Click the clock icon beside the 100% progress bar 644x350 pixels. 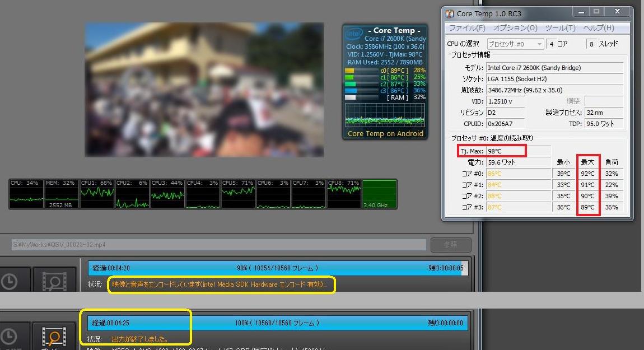pyautogui.click(x=9, y=337)
